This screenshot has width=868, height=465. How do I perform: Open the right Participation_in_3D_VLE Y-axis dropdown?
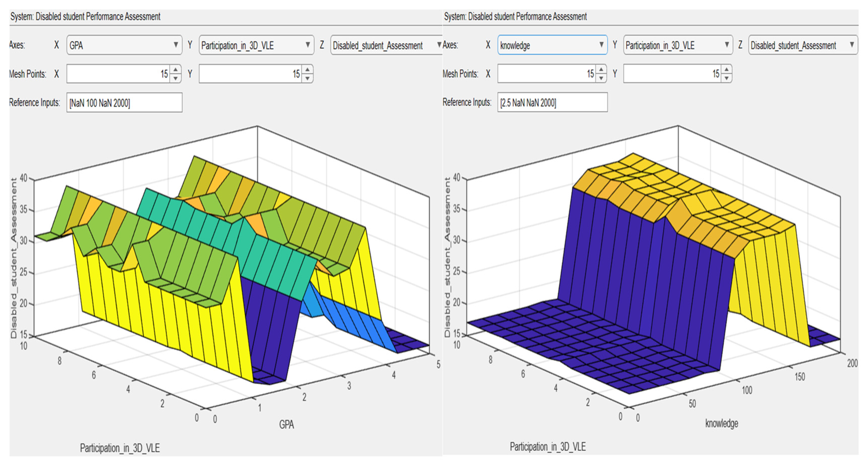(x=678, y=45)
